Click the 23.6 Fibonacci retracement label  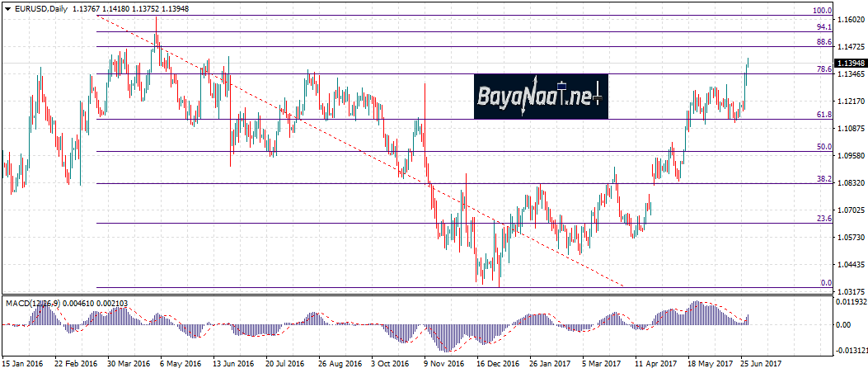[x=823, y=218]
